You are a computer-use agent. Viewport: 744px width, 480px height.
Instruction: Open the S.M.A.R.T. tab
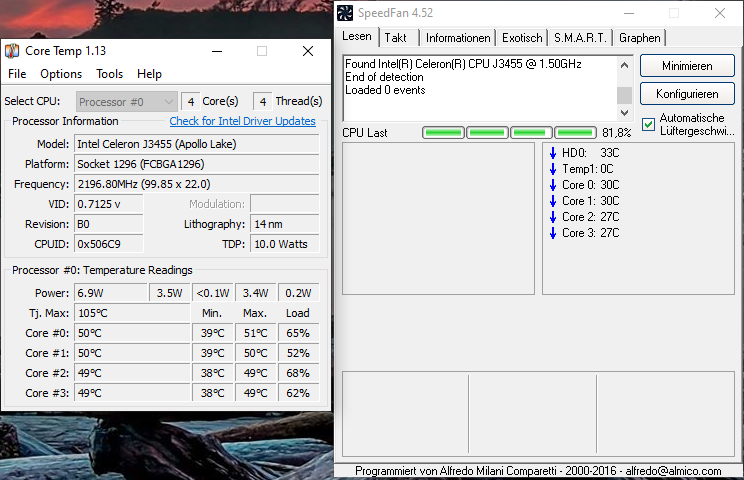click(580, 38)
